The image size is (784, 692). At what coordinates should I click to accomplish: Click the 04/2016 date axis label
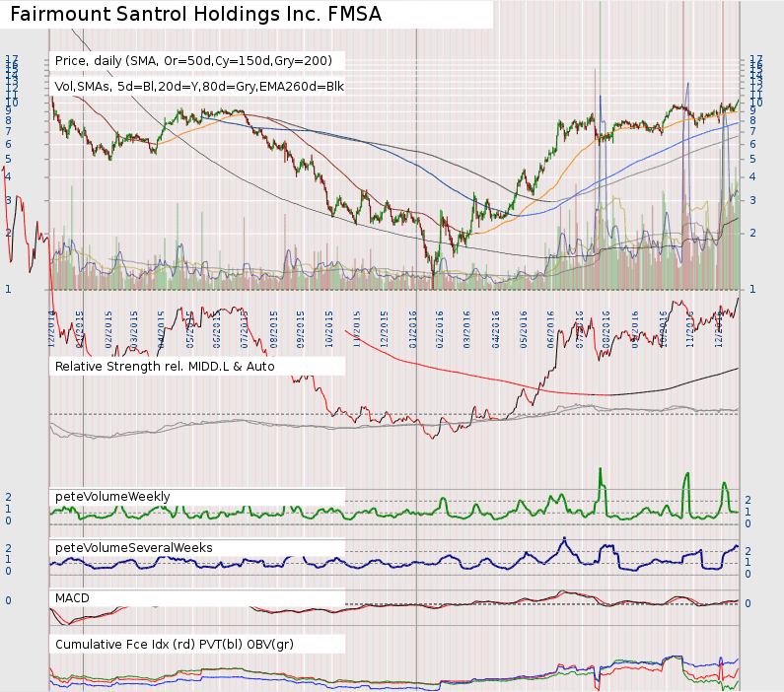click(x=495, y=330)
